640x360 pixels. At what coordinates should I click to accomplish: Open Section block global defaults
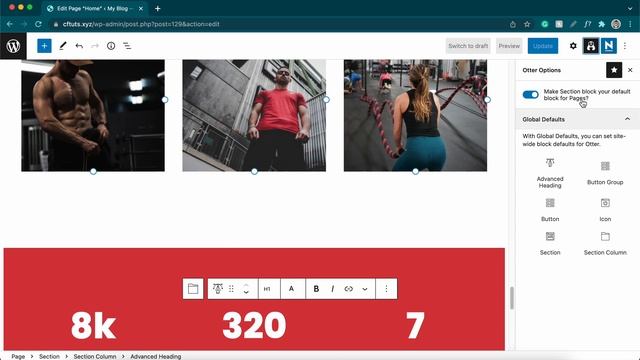(550, 243)
